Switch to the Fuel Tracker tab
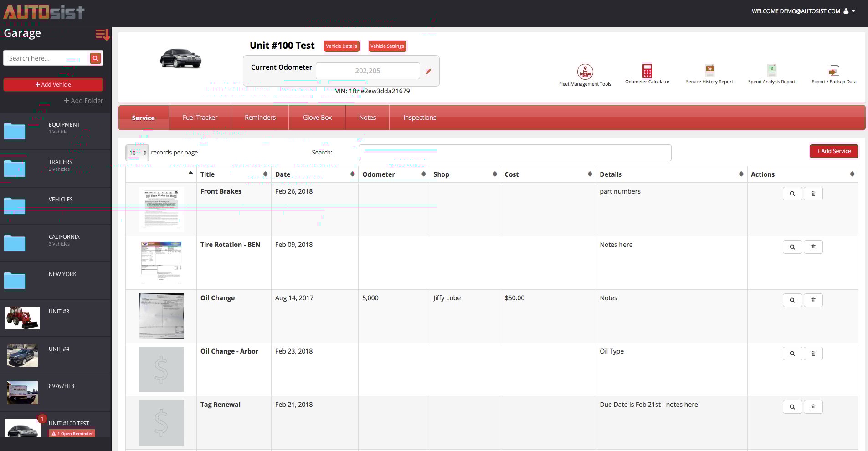Screen dimensions: 868x451 pos(200,118)
